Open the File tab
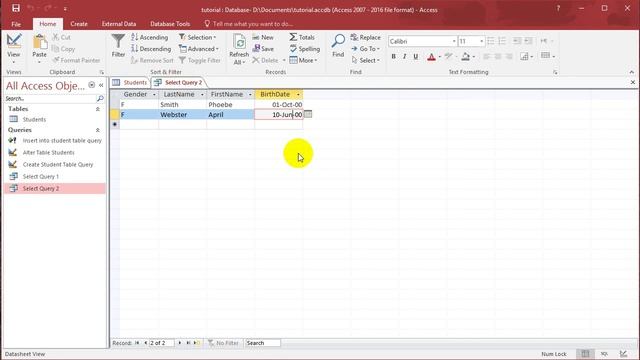 click(x=16, y=24)
